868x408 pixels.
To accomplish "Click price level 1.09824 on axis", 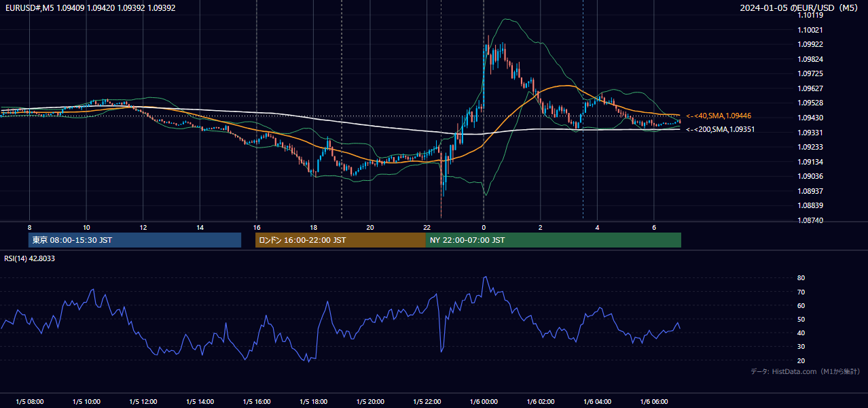I will pyautogui.click(x=810, y=59).
